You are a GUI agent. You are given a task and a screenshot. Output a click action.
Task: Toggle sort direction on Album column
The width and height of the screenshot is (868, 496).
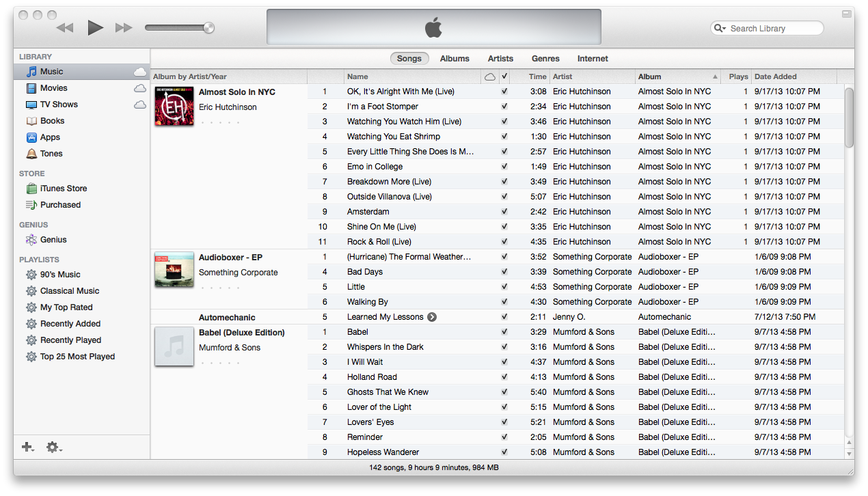678,77
